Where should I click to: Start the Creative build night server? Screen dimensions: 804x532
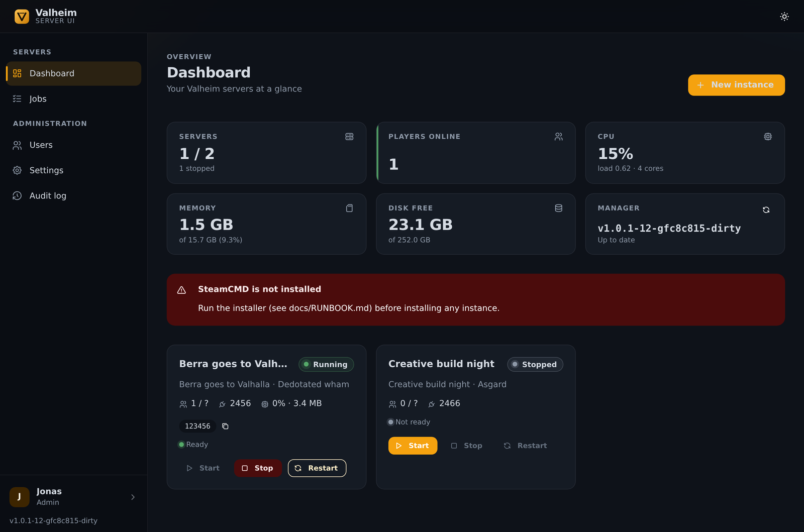pos(413,446)
